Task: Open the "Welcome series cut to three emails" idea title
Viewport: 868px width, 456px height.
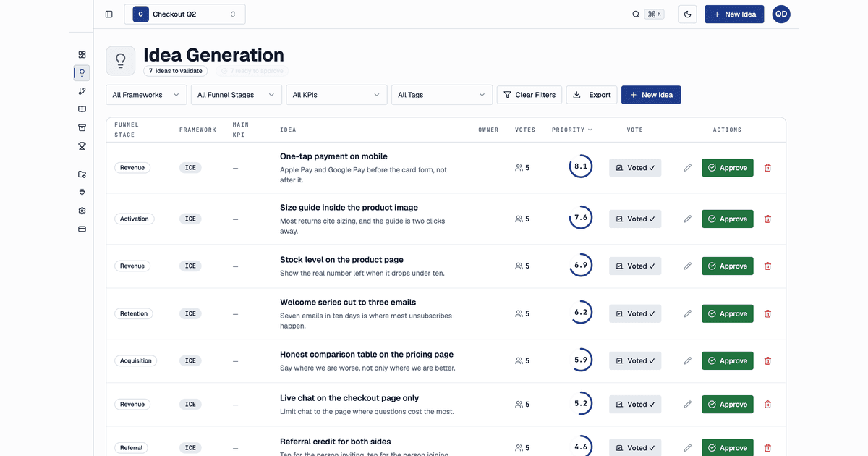Action: [x=348, y=302]
